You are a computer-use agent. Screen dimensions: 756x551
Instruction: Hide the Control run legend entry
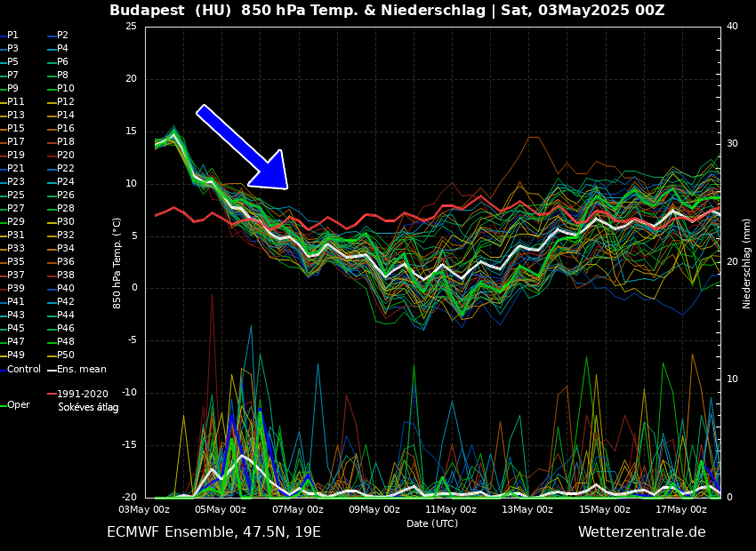(x=23, y=369)
